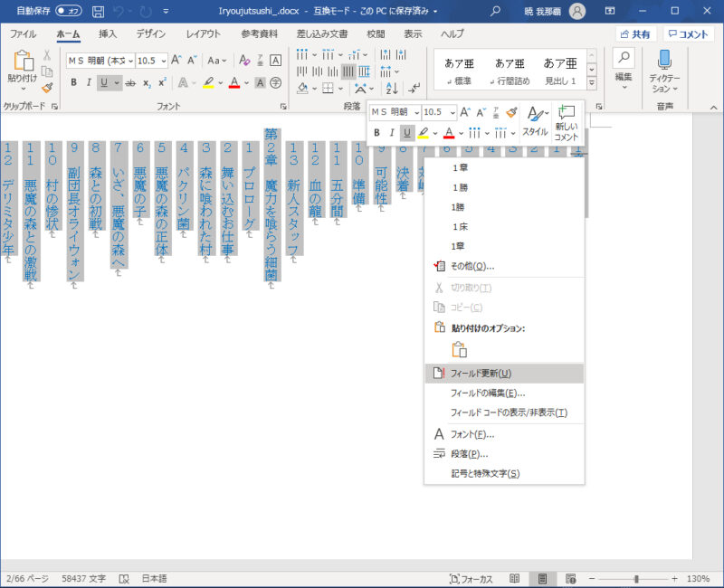Viewport: 724px width, 588px height.
Task: Switch to the Design tab
Action: click(x=150, y=33)
